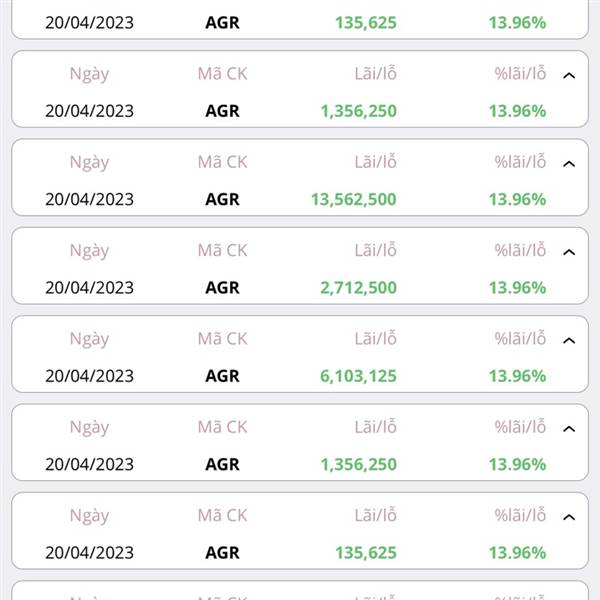Open the AGR ticker in 6,103,125 card
This screenshot has height=600, width=600.
point(222,376)
